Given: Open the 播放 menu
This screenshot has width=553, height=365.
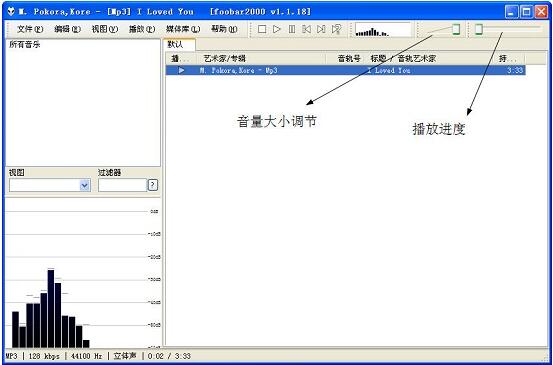Looking at the screenshot, I should click(142, 29).
